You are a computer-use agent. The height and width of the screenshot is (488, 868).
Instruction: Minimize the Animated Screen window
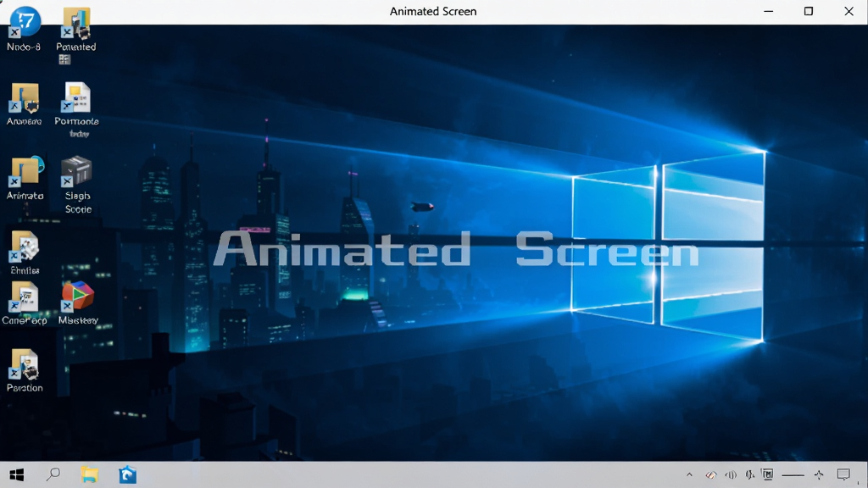point(768,11)
